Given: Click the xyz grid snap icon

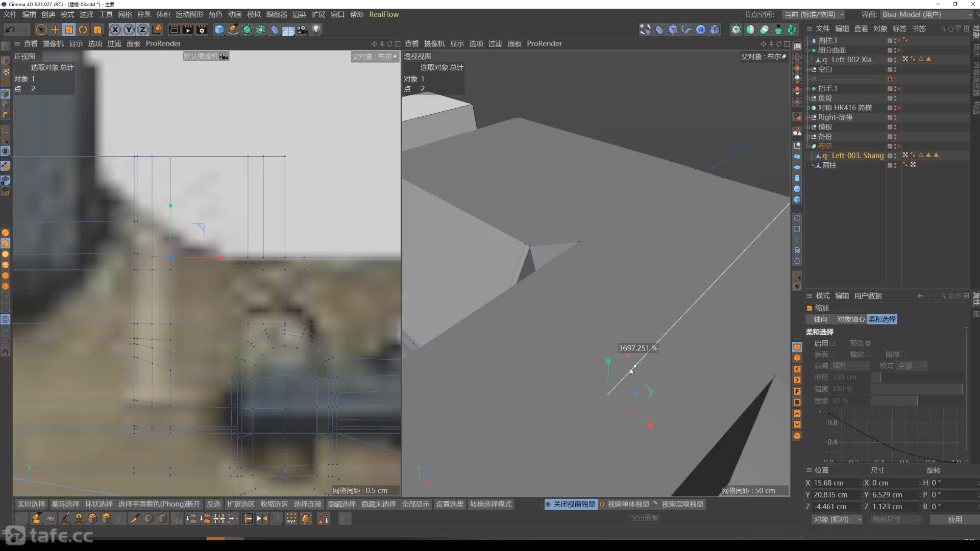Looking at the screenshot, I should tap(291, 519).
